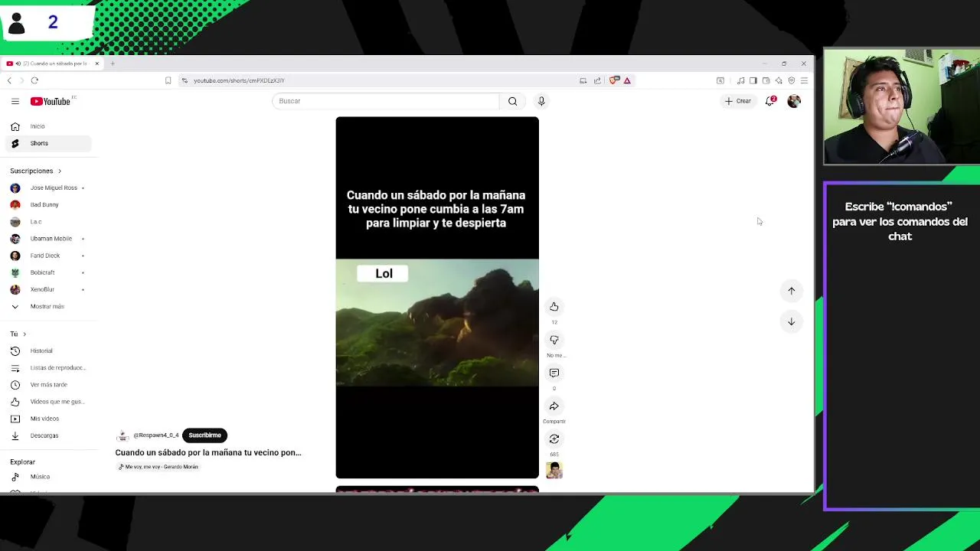Open Brave Rewards triangle icon
Viewport: 980px width, 551px height.
[627, 80]
